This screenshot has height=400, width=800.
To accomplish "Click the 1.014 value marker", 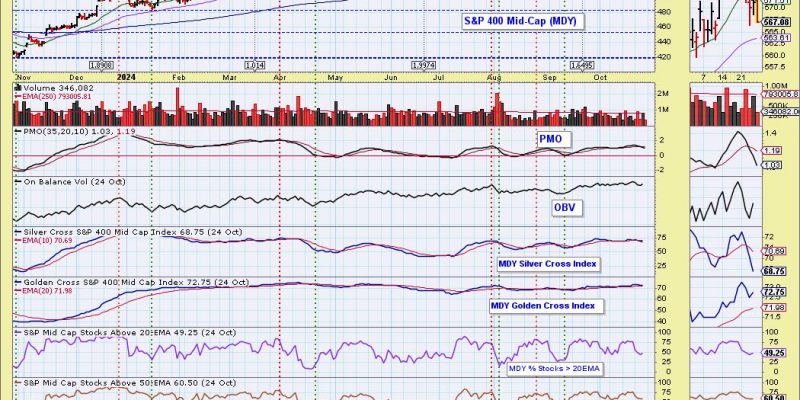I will click(254, 65).
